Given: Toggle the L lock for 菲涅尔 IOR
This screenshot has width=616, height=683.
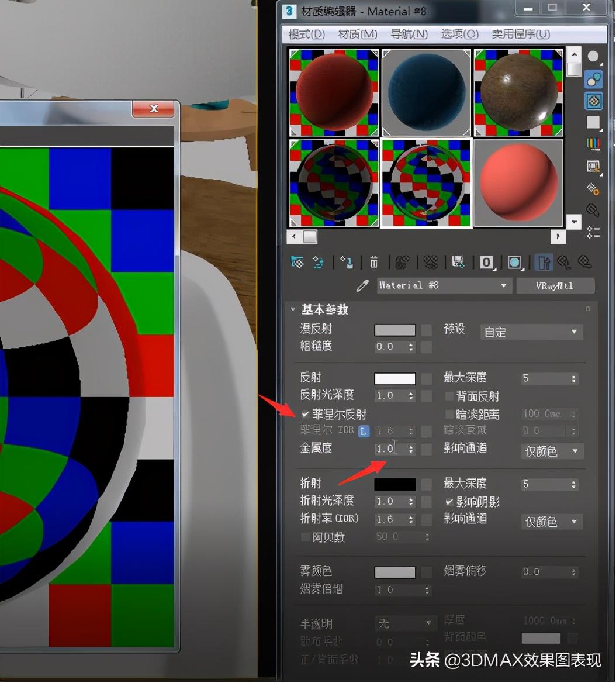Looking at the screenshot, I should tap(364, 431).
